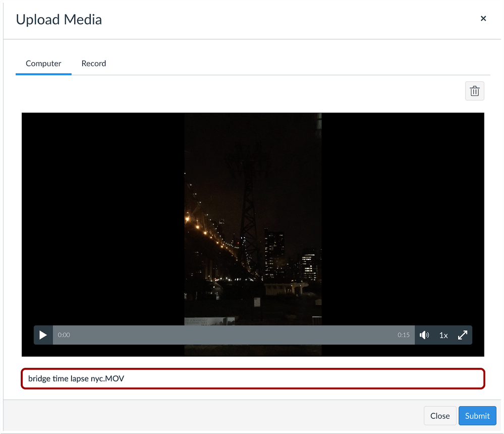Click the Submit button
This screenshot has height=434, width=504.
[x=477, y=416]
